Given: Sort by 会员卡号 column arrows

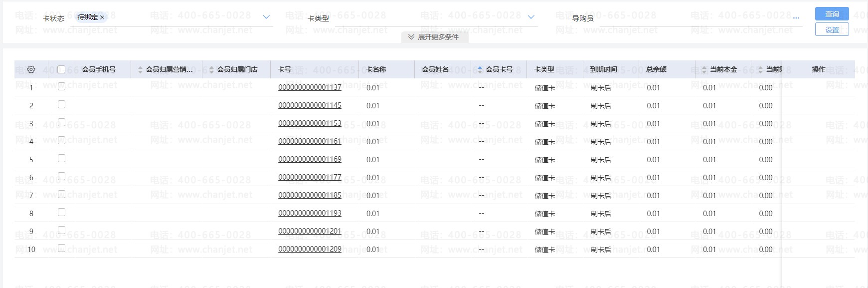Looking at the screenshot, I should [480, 69].
